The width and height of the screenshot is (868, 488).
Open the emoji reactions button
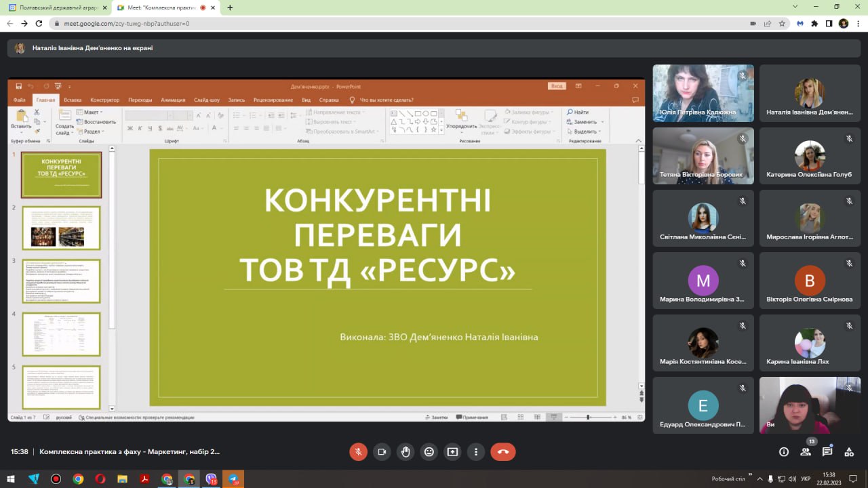tap(429, 452)
